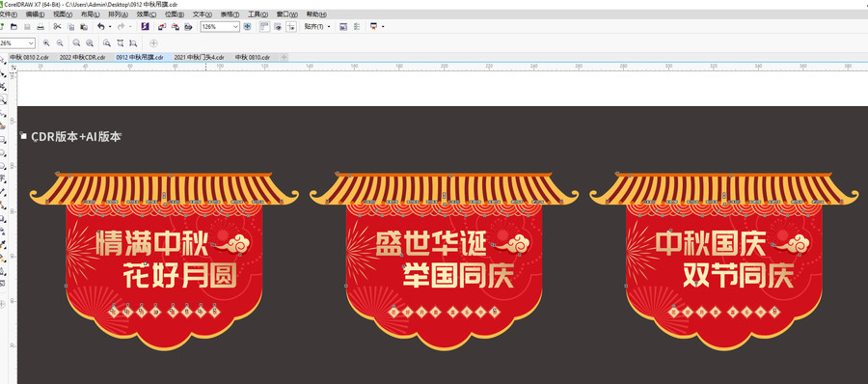Image resolution: width=868 pixels, height=384 pixels.
Task: Click the Welcome screen icon
Action: [x=343, y=27]
